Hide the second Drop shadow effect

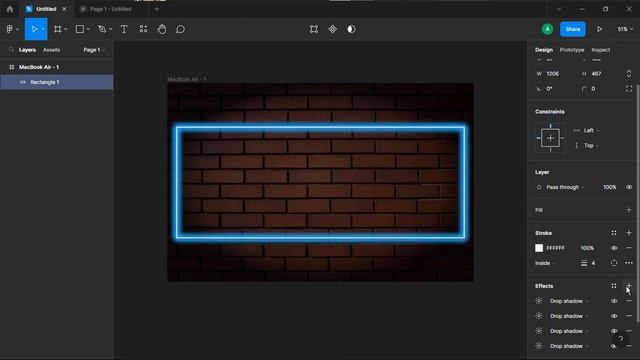coord(613,316)
